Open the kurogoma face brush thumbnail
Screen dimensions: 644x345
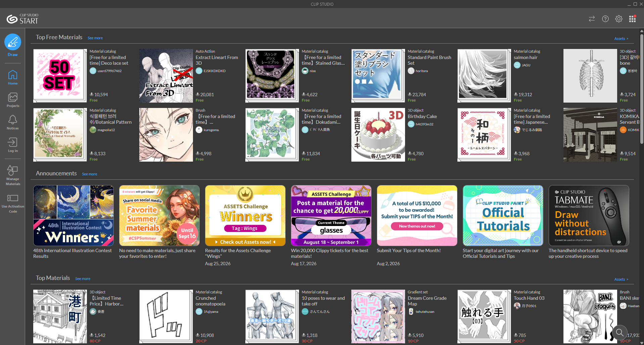166,135
